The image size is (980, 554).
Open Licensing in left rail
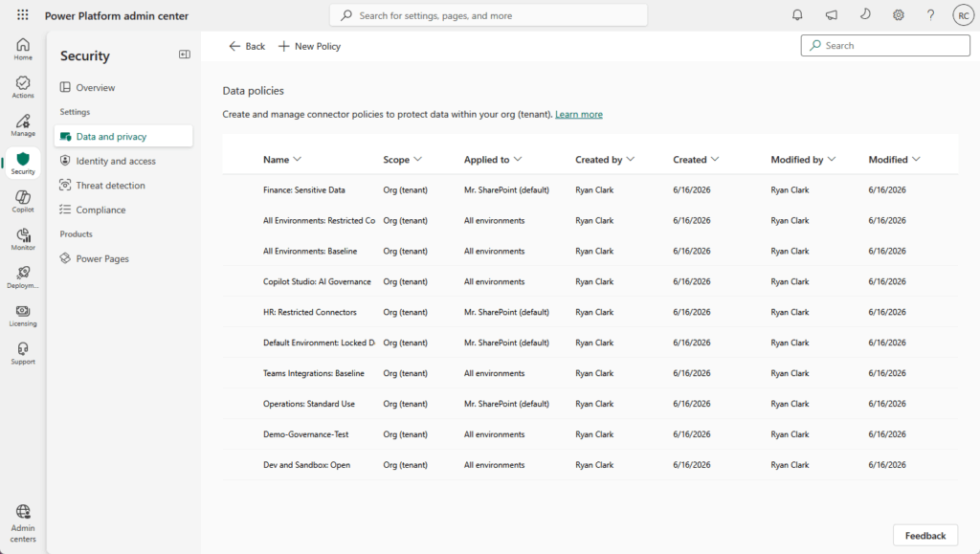[23, 316]
